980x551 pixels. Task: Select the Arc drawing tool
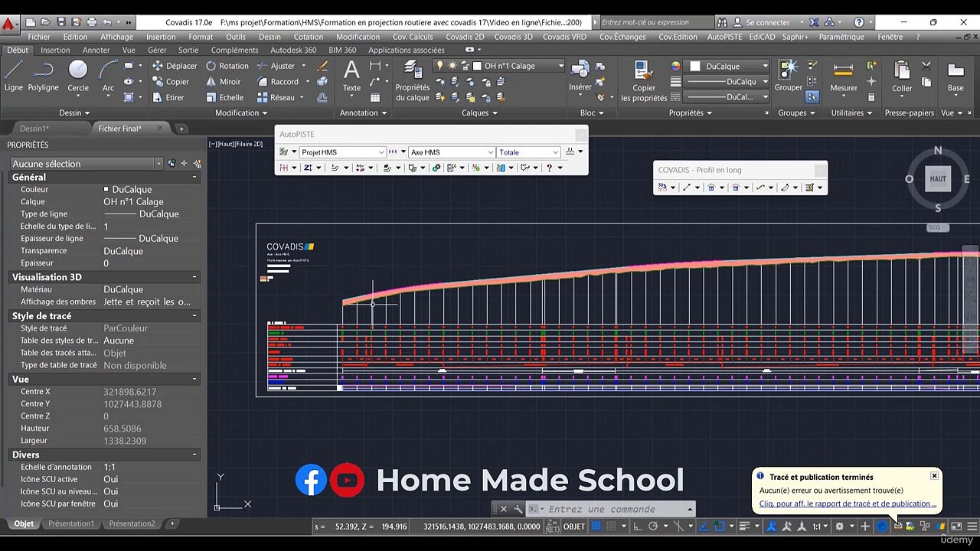[108, 77]
